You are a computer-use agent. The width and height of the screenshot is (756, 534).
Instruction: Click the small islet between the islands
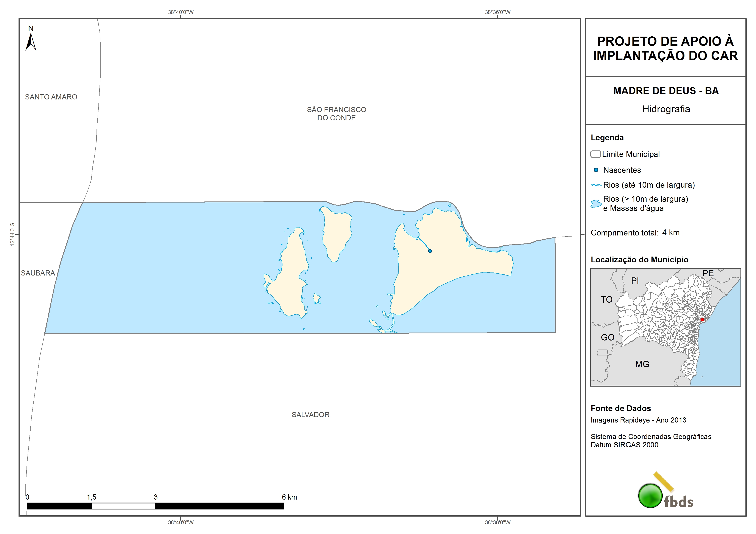click(316, 298)
